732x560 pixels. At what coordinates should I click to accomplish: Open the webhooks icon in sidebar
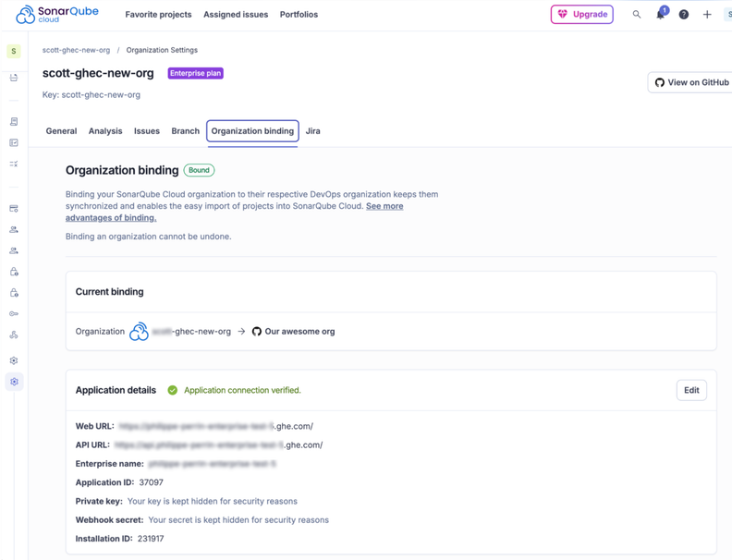point(14,335)
